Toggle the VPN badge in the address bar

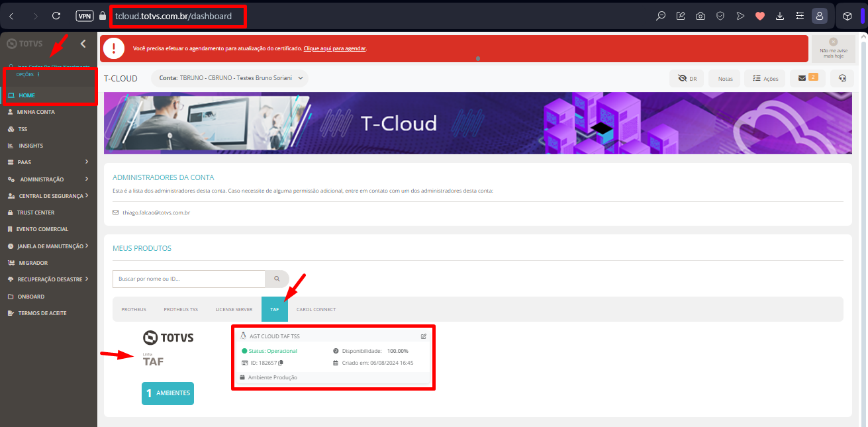coord(84,15)
